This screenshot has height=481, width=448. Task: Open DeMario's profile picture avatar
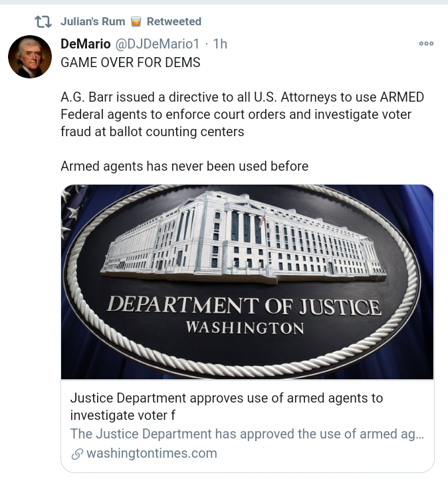pyautogui.click(x=30, y=57)
